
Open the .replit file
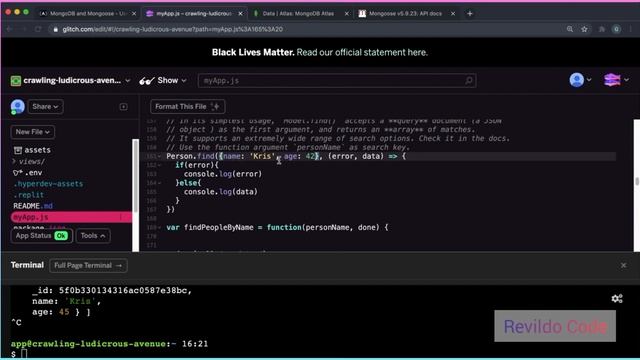click(x=28, y=195)
